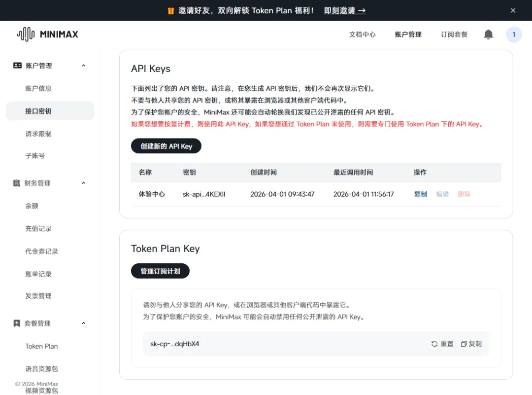Click the 创建时间 column header
This screenshot has width=532, height=395.
pos(264,172)
